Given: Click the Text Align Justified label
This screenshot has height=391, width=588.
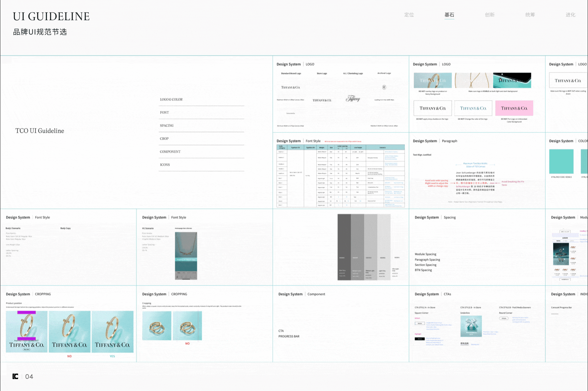Looking at the screenshot, I should [422, 155].
